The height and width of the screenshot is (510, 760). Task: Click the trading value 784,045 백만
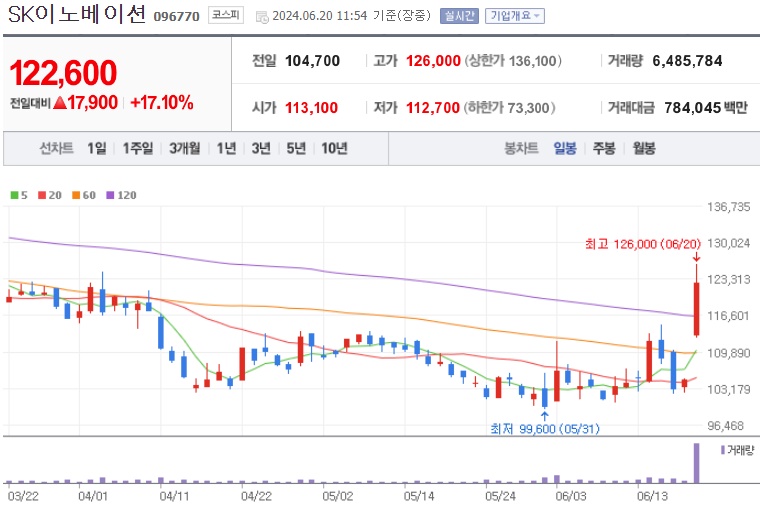click(706, 107)
